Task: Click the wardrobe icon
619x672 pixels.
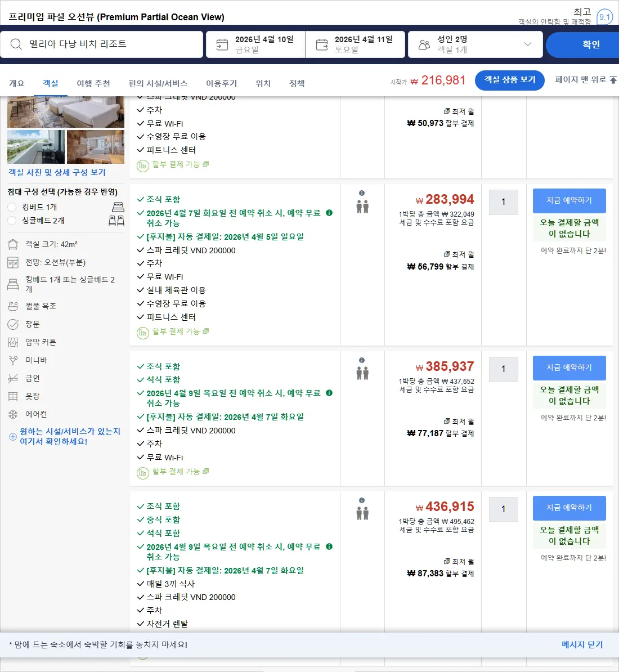Action: (13, 396)
